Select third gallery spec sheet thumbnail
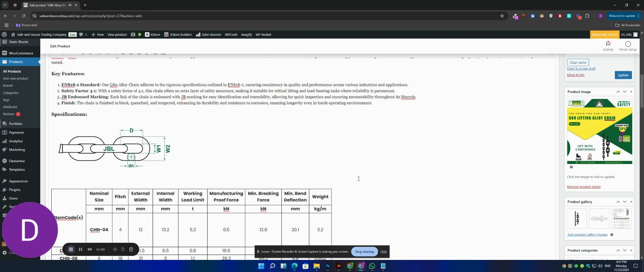The width and height of the screenshot is (644, 272). [621, 218]
